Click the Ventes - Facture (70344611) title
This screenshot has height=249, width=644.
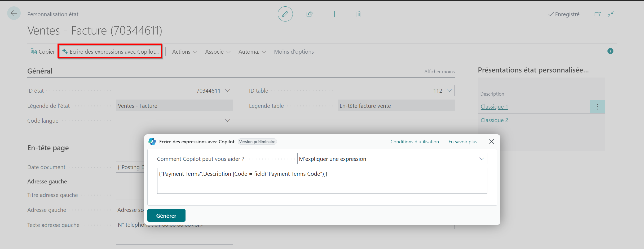(95, 31)
